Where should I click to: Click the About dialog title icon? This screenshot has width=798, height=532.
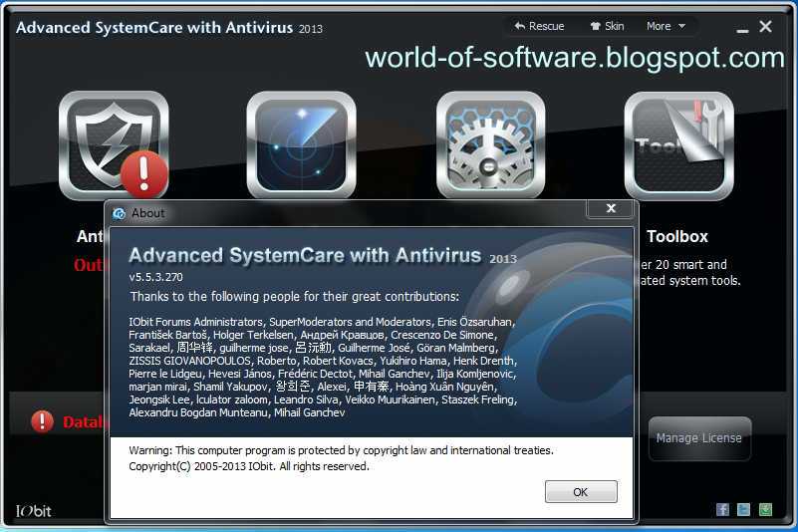coord(120,214)
